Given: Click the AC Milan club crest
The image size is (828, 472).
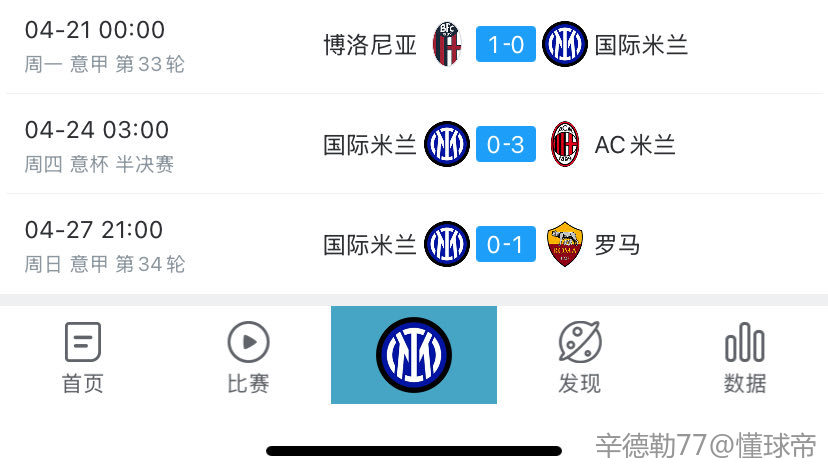Looking at the screenshot, I should point(564,144).
